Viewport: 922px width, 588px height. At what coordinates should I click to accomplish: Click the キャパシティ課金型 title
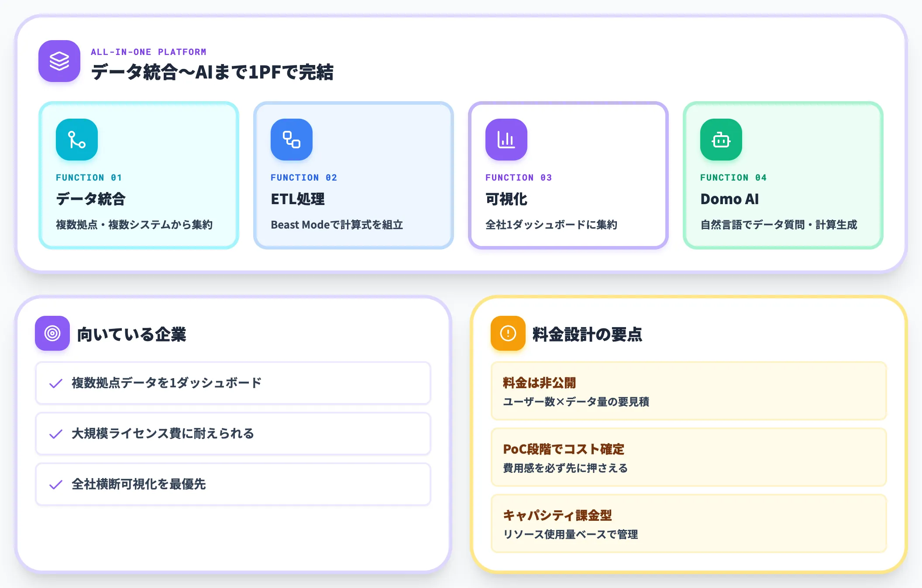pyautogui.click(x=557, y=515)
